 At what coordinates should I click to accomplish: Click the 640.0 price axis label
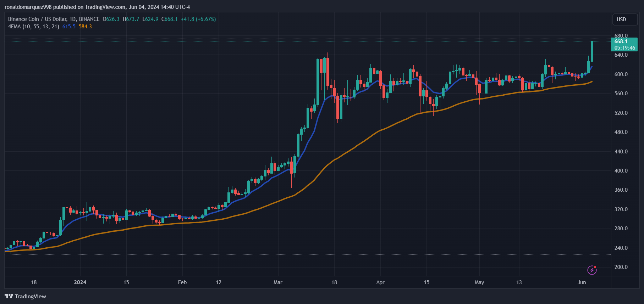pos(621,55)
